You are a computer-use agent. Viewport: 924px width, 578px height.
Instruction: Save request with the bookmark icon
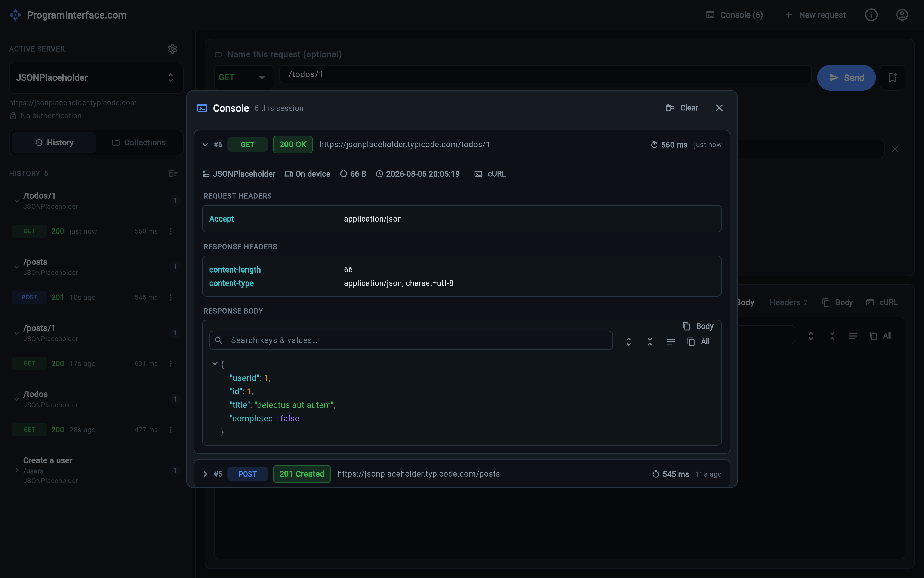pos(892,77)
